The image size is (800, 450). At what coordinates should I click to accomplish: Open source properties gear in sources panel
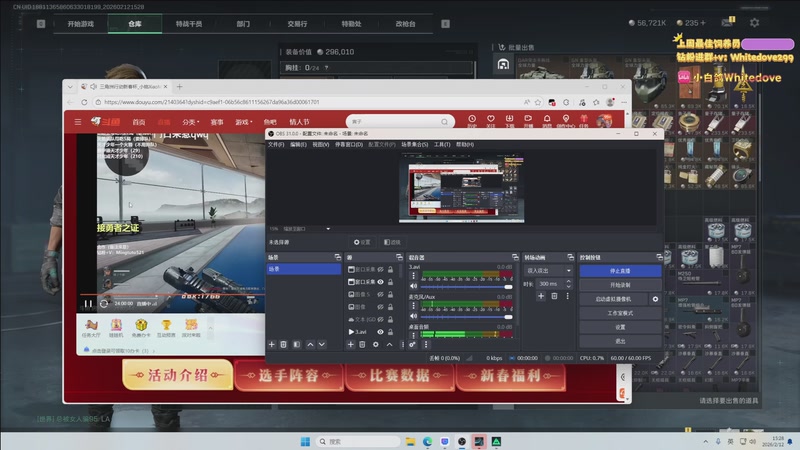pos(376,345)
